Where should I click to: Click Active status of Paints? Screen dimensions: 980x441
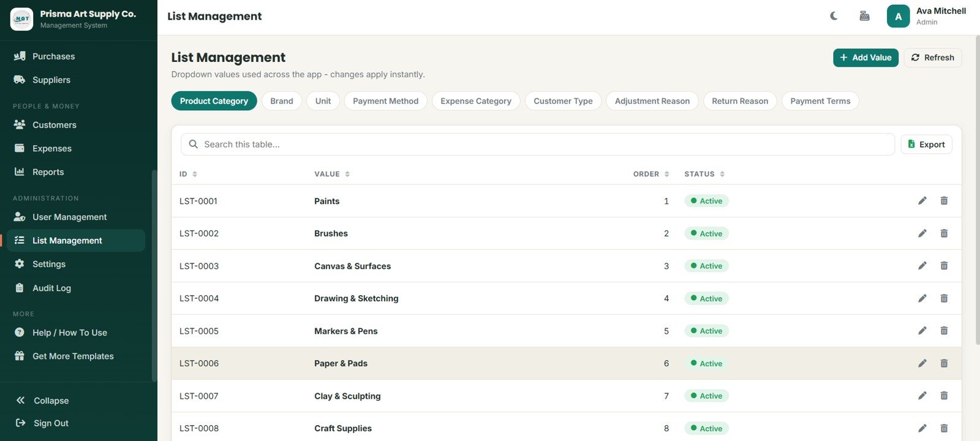point(706,201)
